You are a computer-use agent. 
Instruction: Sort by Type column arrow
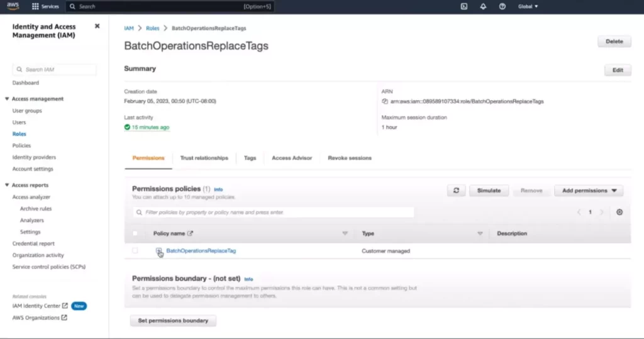click(x=480, y=233)
